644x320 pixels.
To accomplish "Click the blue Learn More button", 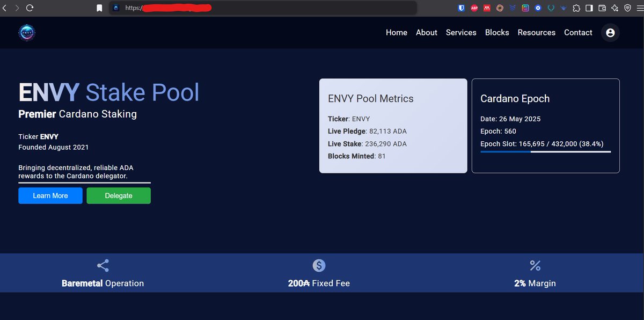I will tap(50, 195).
